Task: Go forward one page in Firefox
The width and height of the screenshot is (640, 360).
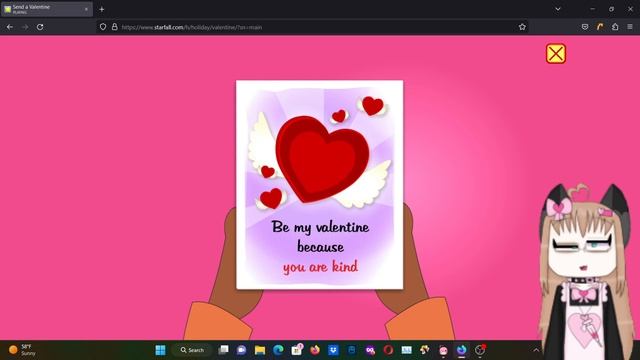Action: pyautogui.click(x=25, y=27)
